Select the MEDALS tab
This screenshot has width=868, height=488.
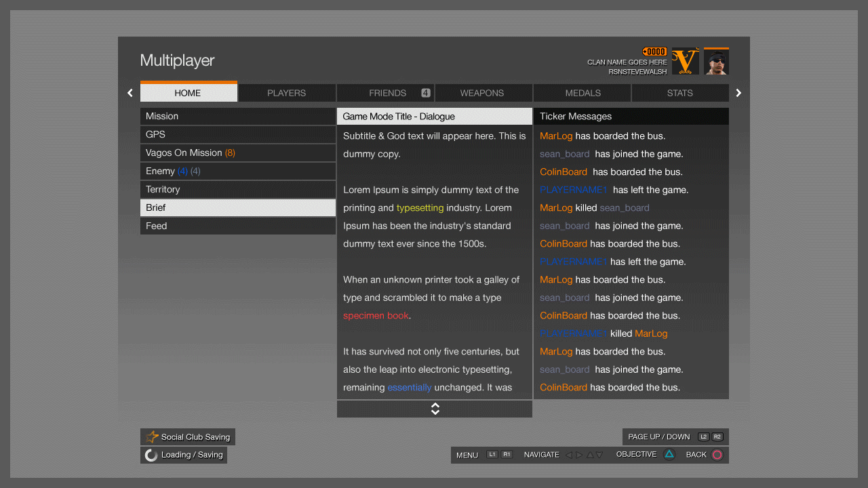tap(583, 93)
